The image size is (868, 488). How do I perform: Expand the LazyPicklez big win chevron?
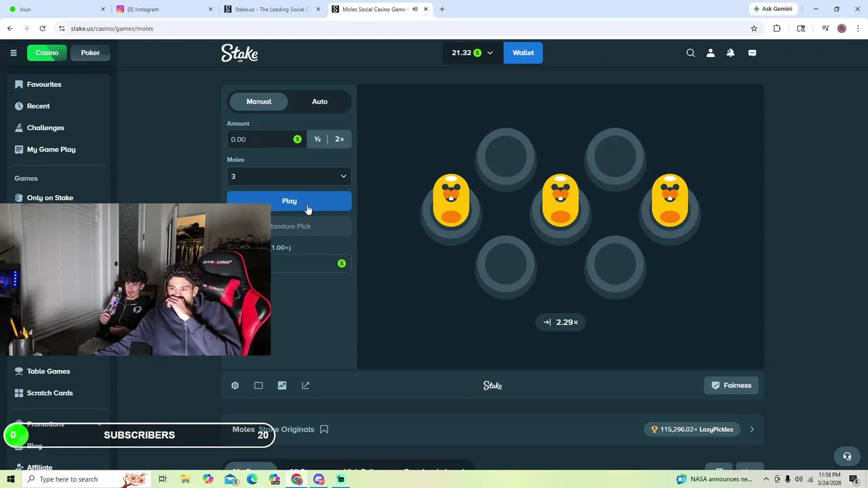752,429
